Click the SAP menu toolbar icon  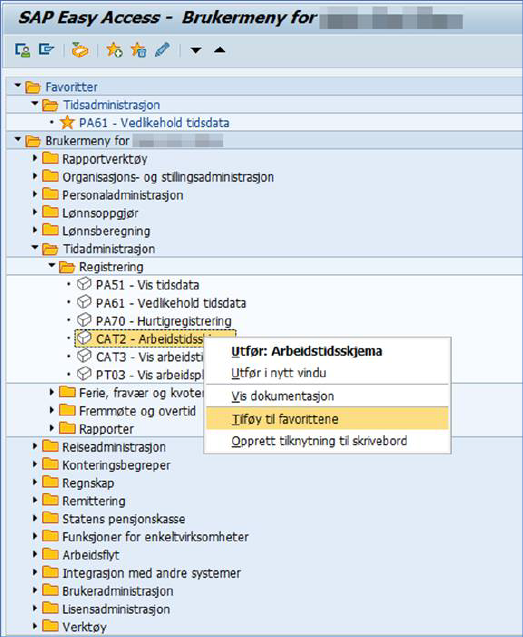[46, 50]
